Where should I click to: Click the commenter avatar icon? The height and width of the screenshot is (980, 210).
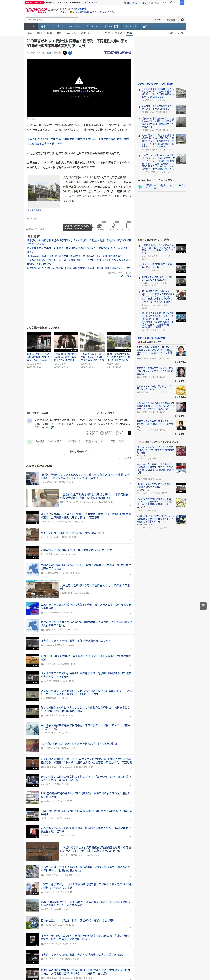(29, 421)
